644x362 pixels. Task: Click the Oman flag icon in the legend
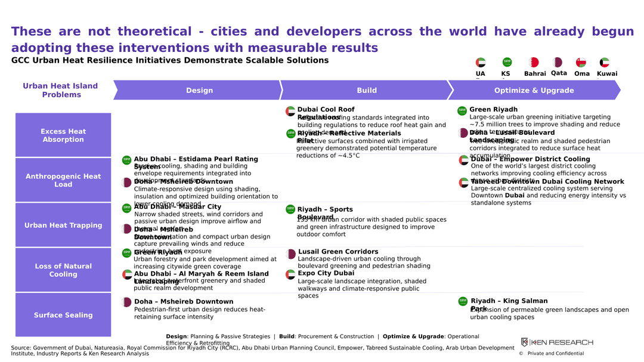pyautogui.click(x=580, y=63)
